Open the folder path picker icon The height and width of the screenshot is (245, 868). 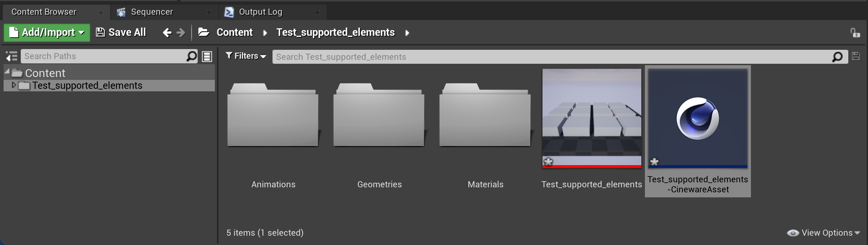(204, 32)
